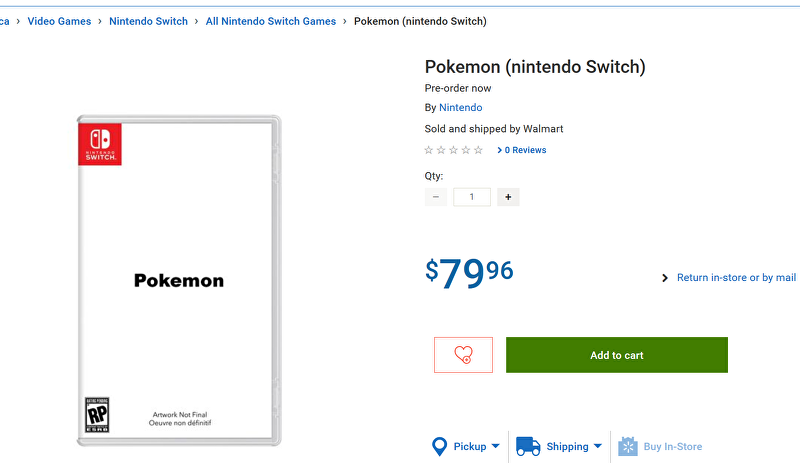Go to Nintendo Switch breadcrumb
800x463 pixels.
148,21
